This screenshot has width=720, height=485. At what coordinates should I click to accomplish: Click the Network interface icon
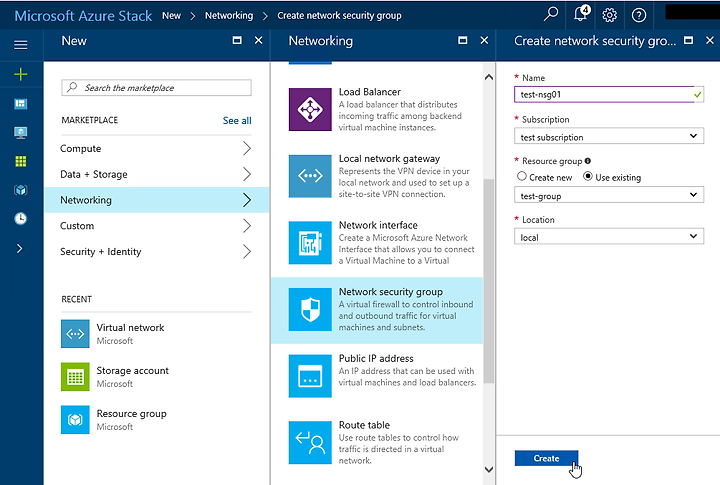[x=310, y=242]
